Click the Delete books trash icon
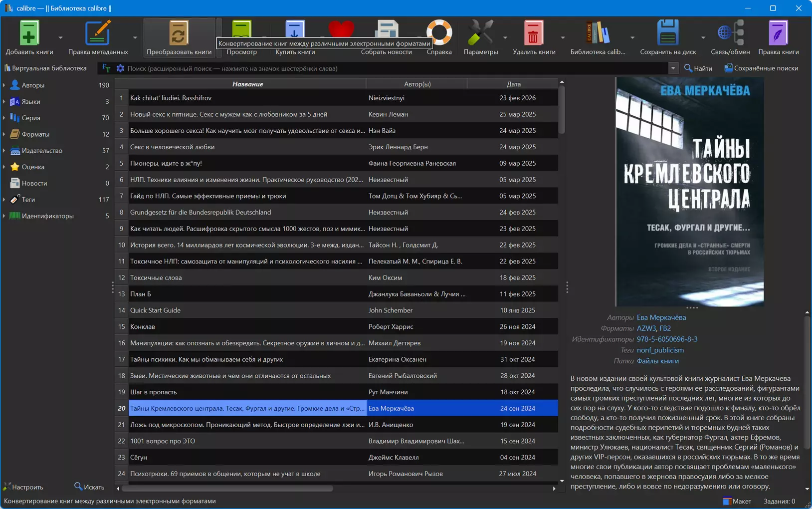Image resolution: width=812 pixels, height=509 pixels. [x=534, y=33]
